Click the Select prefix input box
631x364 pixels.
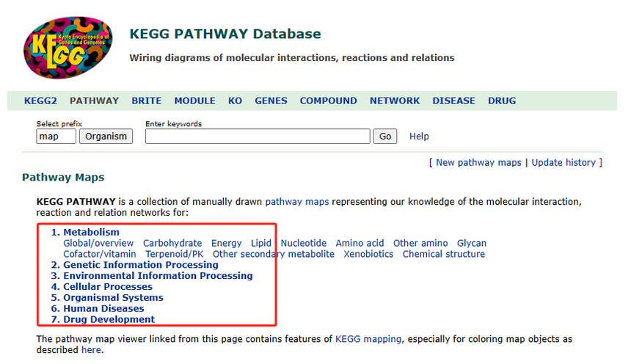pos(56,136)
